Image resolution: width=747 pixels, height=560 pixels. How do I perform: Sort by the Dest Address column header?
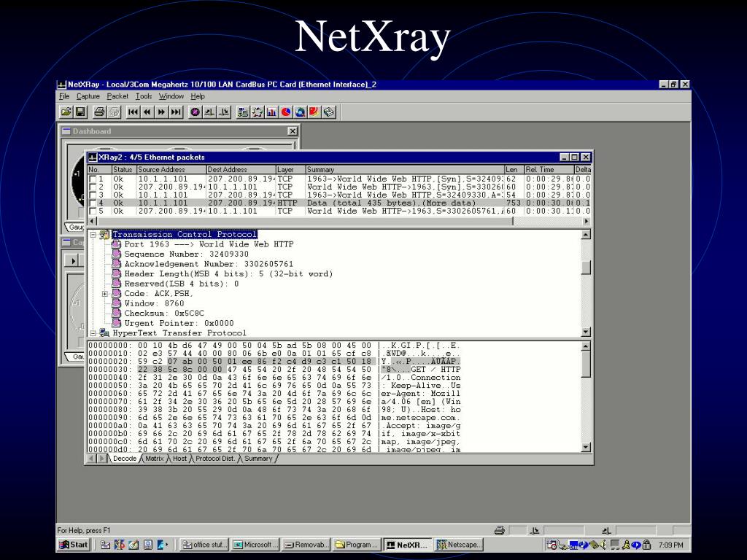point(241,169)
